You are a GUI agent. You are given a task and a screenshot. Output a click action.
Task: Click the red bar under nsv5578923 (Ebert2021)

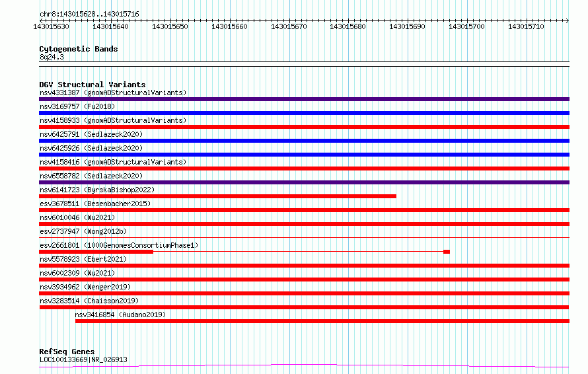(x=304, y=266)
